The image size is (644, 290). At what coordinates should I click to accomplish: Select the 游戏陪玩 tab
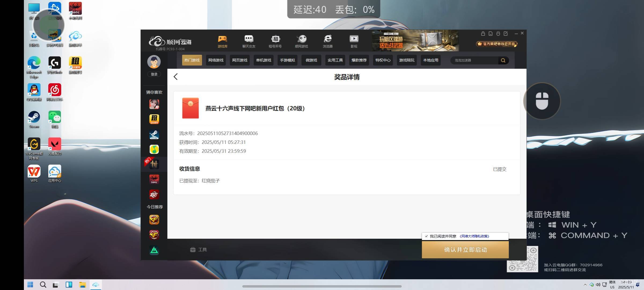click(407, 60)
